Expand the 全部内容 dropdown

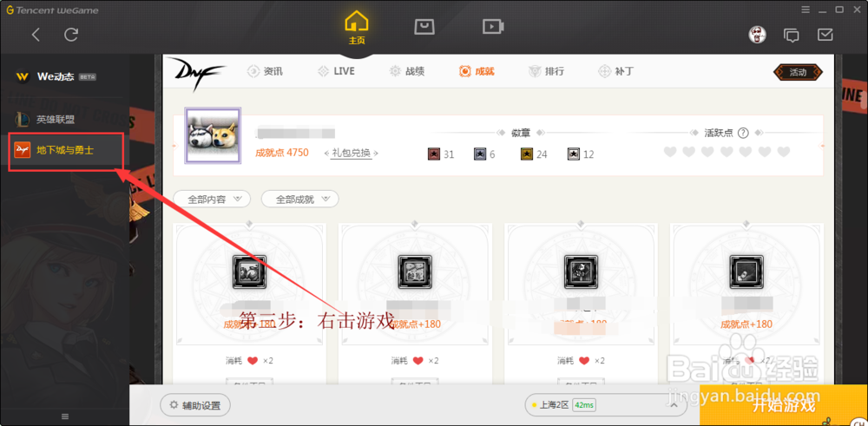tap(212, 200)
